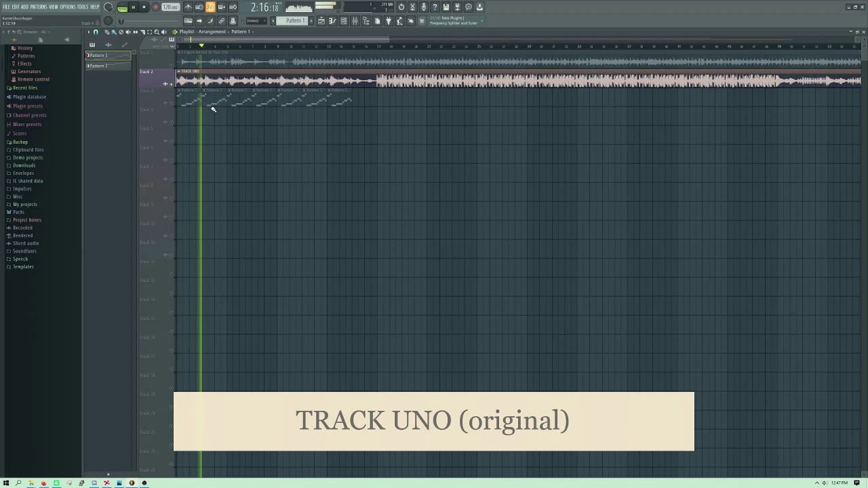Open the (none) snap selector dropdown
The image size is (868, 488).
point(256,21)
